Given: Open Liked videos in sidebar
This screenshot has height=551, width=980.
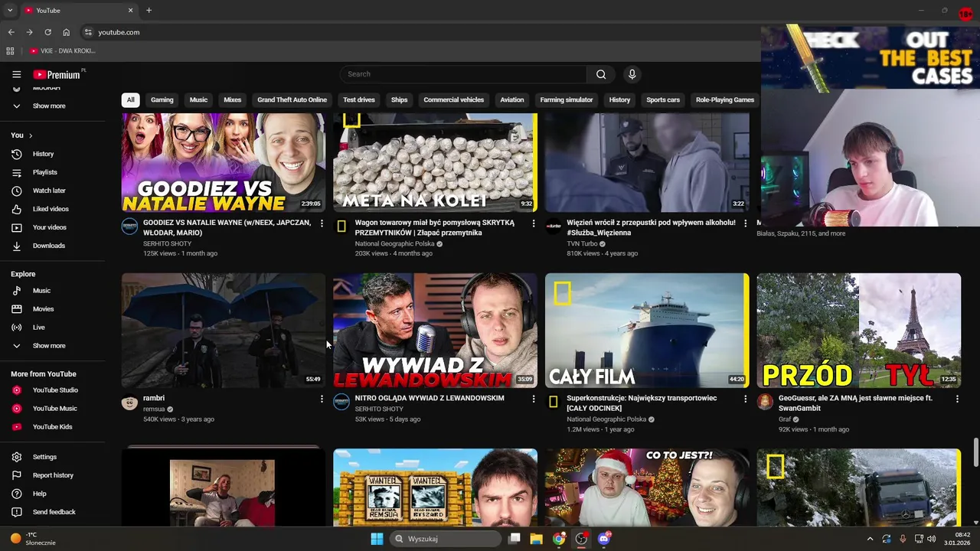Looking at the screenshot, I should coord(50,209).
